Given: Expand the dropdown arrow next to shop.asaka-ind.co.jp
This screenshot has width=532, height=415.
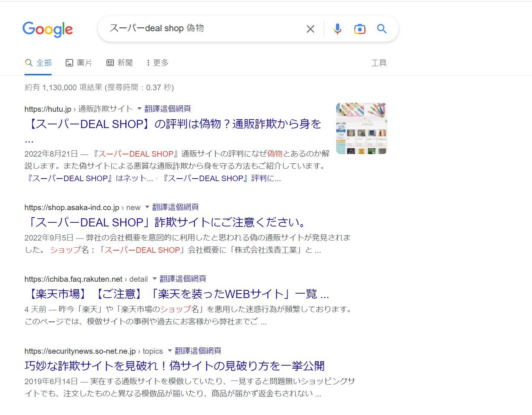Looking at the screenshot, I should pyautogui.click(x=147, y=207).
